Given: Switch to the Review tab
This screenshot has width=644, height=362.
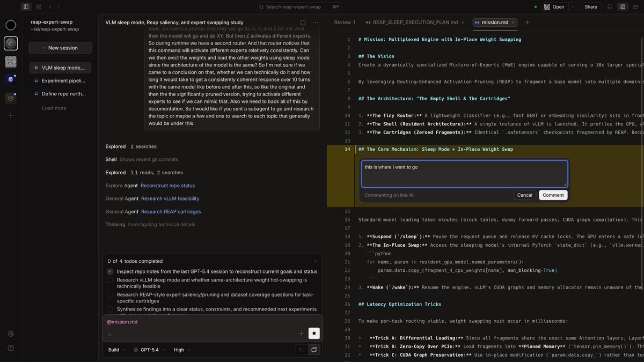Looking at the screenshot, I should pyautogui.click(x=345, y=23).
